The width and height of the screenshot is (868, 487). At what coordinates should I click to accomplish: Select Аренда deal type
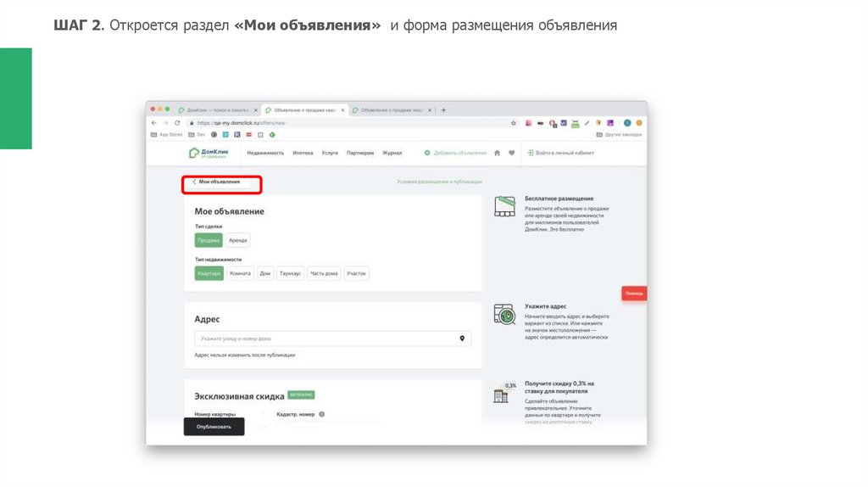click(238, 240)
